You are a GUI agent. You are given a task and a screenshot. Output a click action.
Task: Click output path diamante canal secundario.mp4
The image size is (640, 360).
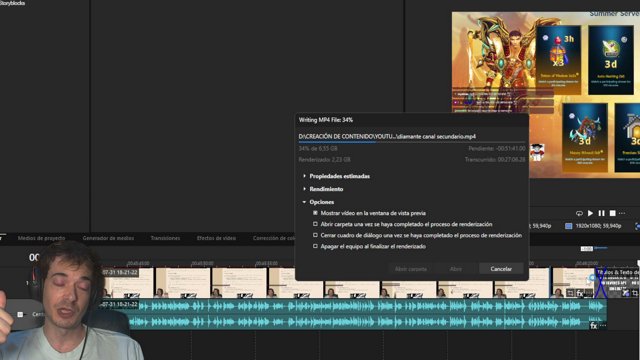tap(387, 136)
